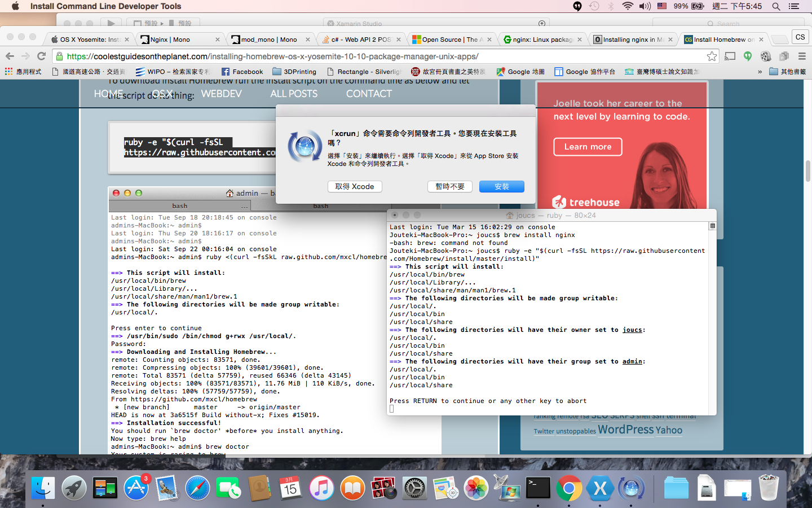Click the '取得 Xcode' button

click(x=355, y=186)
